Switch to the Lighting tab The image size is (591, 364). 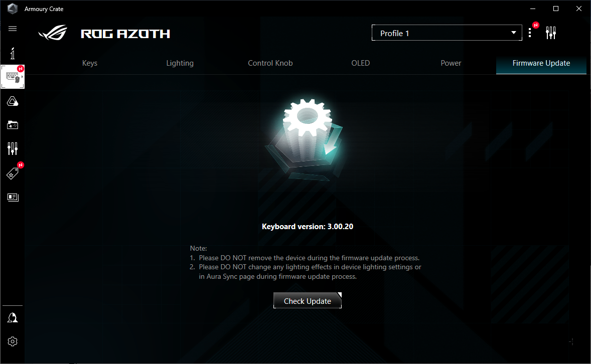tap(180, 63)
